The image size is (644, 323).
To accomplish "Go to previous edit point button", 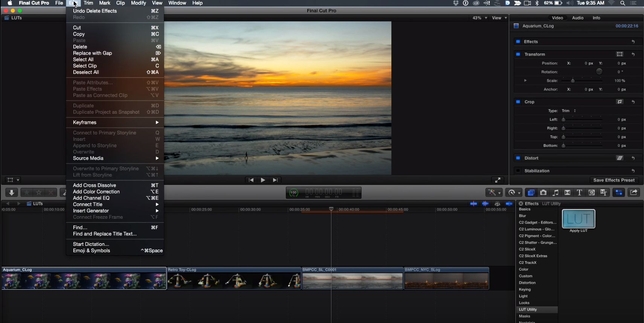I will coord(251,180).
